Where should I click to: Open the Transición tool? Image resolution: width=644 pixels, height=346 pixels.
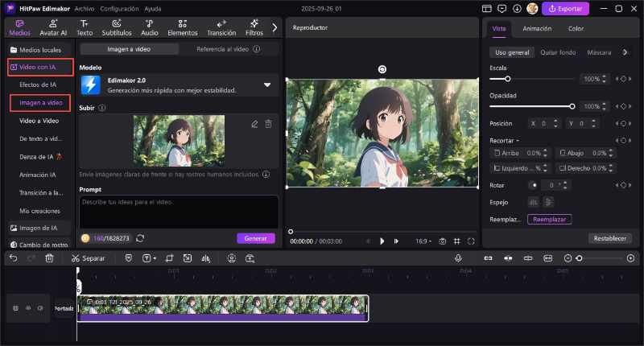pyautogui.click(x=221, y=28)
